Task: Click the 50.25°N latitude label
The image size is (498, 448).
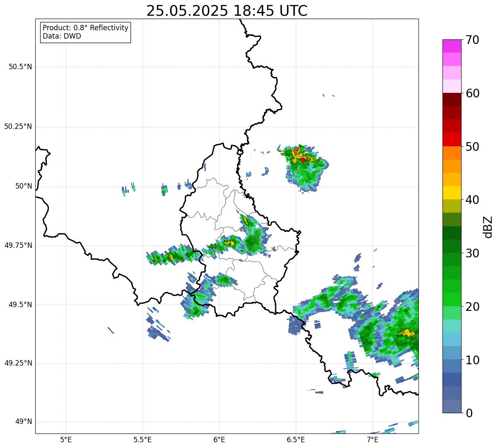Action: pos(18,126)
